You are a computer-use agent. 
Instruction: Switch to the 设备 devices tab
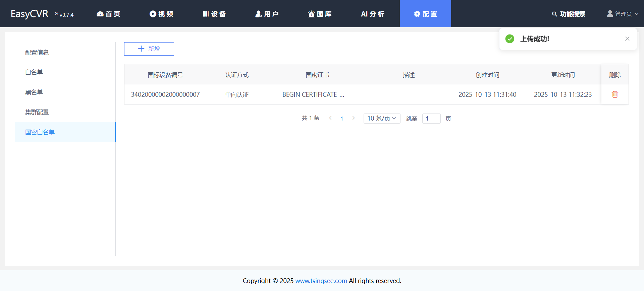click(x=214, y=14)
